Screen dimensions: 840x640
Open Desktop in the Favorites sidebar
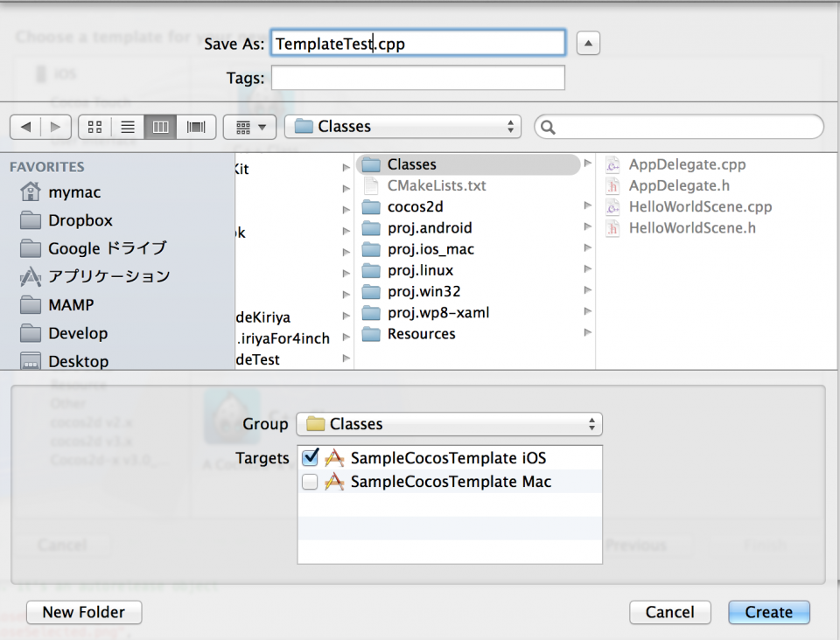click(x=78, y=361)
